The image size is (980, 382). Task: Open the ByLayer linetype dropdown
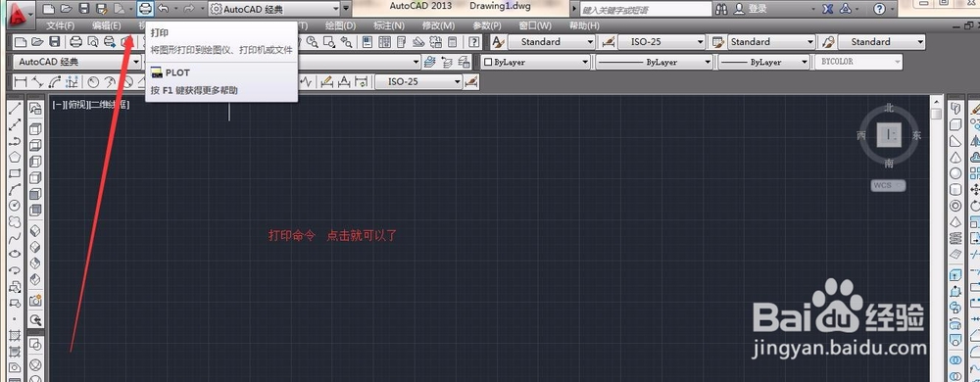tap(654, 62)
